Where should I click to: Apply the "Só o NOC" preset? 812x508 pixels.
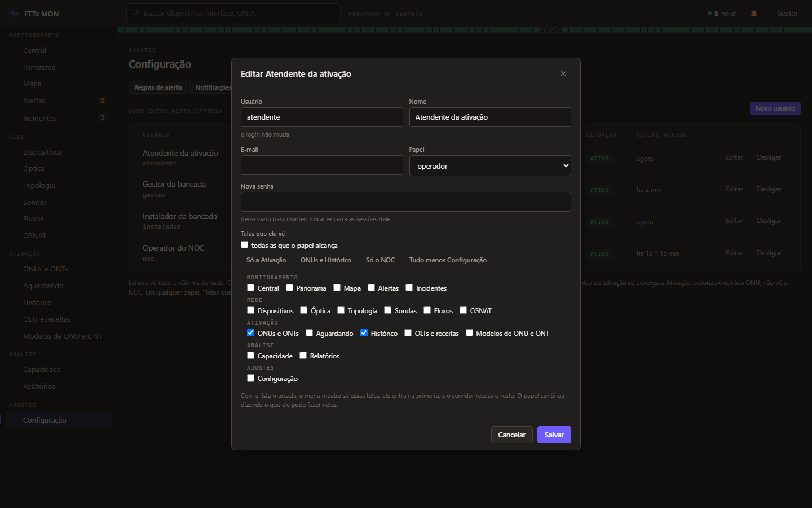tap(380, 260)
